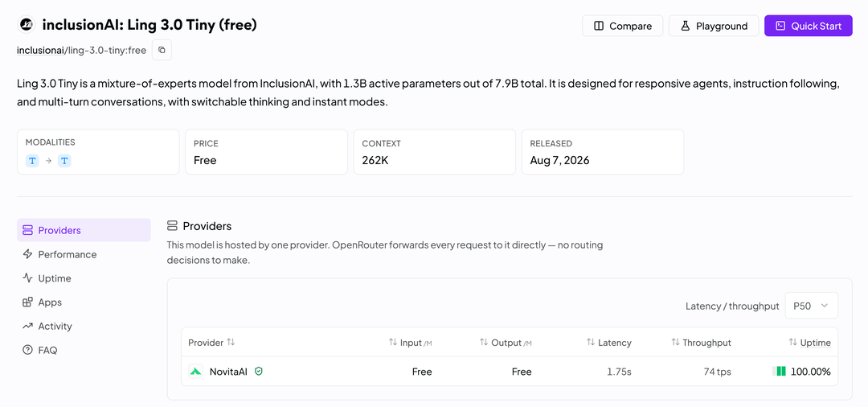Click the Playground button
868x407 pixels.
[x=714, y=26]
